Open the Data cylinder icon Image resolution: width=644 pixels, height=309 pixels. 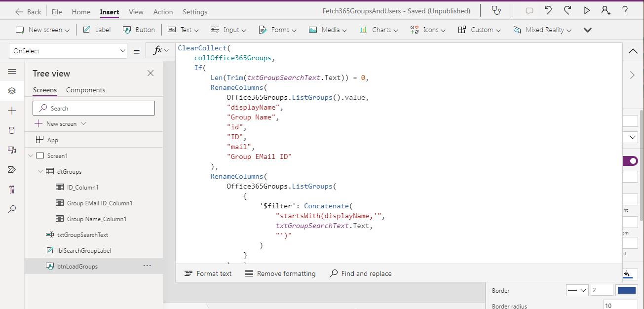tap(12, 130)
